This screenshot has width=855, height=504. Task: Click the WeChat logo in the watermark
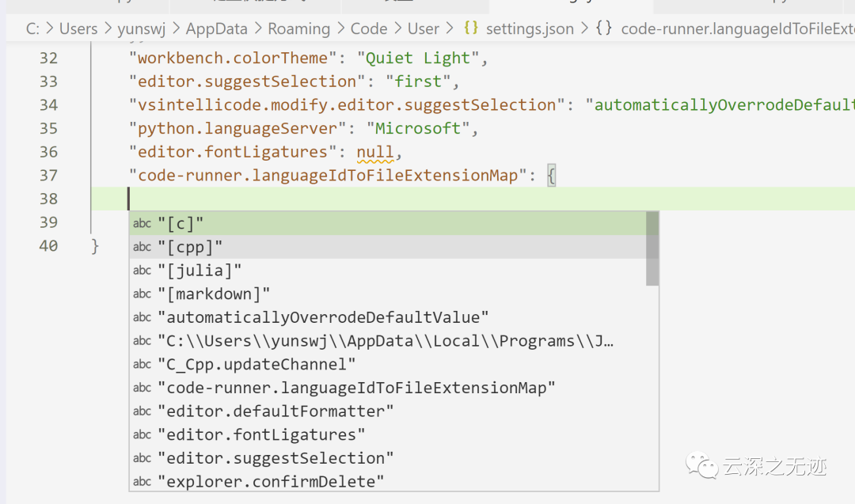pos(701,466)
